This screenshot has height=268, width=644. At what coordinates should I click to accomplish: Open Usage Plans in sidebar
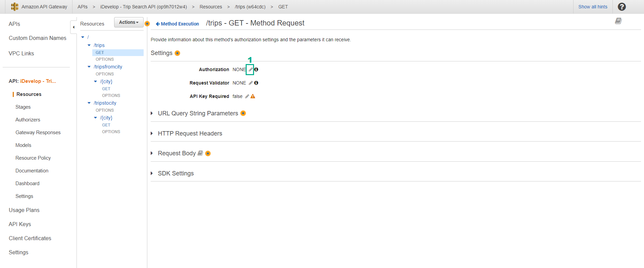(24, 210)
